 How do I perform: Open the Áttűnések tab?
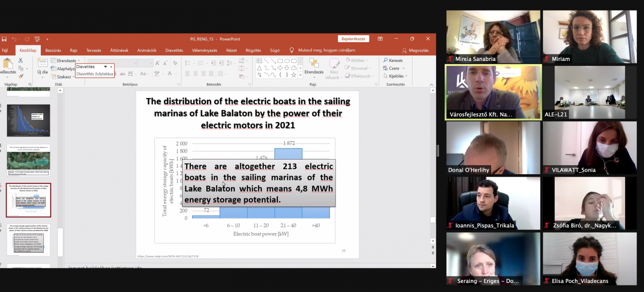click(x=119, y=50)
